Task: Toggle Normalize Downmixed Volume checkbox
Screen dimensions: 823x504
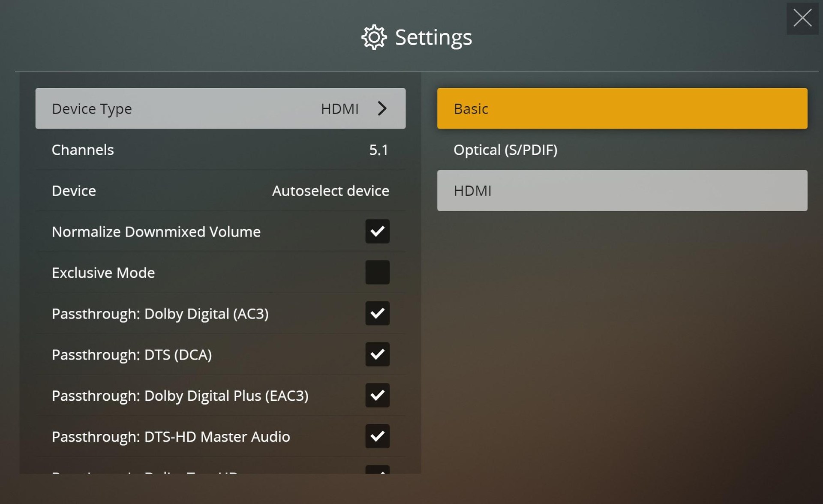Action: pos(377,231)
